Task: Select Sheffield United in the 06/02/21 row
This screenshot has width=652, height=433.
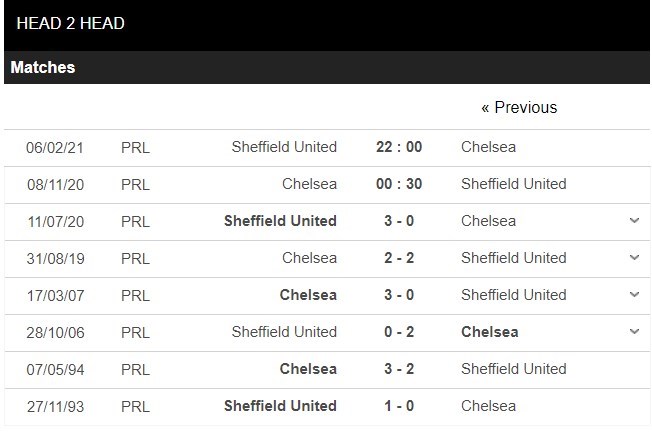Action: (x=284, y=147)
